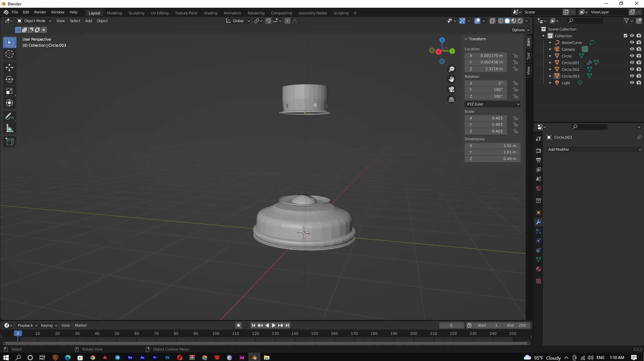The width and height of the screenshot is (644, 361).
Task: Lock the Rotation Z value
Action: [515, 96]
